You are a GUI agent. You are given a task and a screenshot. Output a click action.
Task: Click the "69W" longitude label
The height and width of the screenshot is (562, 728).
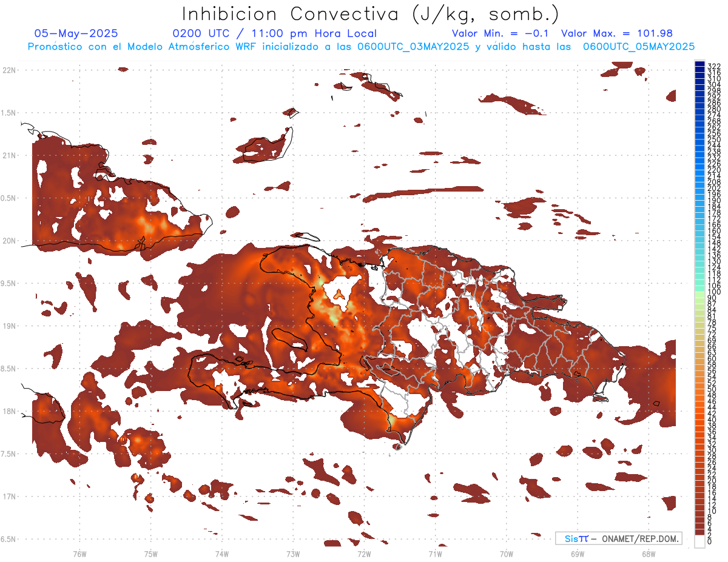(x=577, y=554)
